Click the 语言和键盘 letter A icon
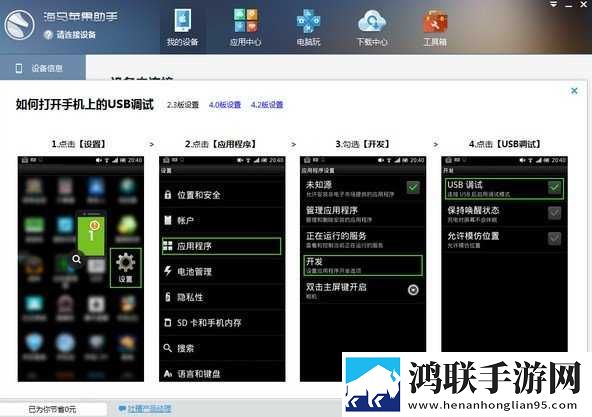Image resolution: width=592 pixels, height=417 pixels. [168, 374]
